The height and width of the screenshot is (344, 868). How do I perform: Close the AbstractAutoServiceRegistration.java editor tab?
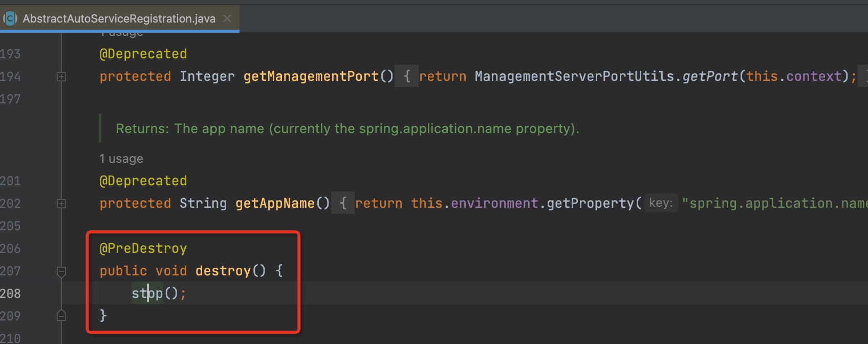pyautogui.click(x=228, y=19)
